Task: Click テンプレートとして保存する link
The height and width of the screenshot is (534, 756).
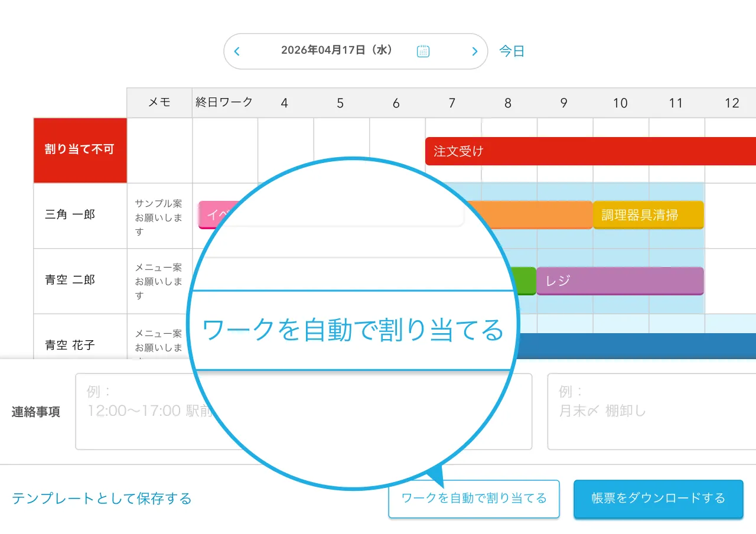Action: (102, 499)
